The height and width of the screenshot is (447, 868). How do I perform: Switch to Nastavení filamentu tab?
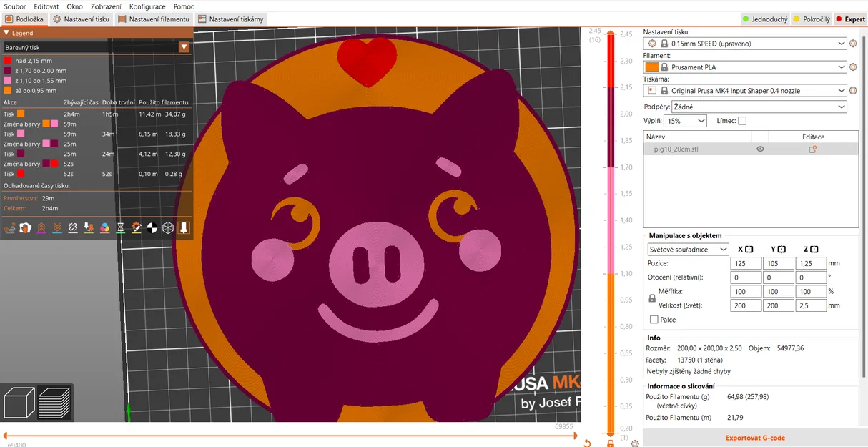tap(154, 19)
